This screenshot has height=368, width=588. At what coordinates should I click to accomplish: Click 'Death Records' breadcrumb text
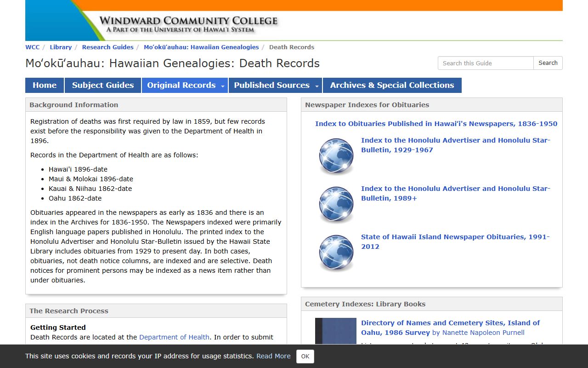pos(292,47)
